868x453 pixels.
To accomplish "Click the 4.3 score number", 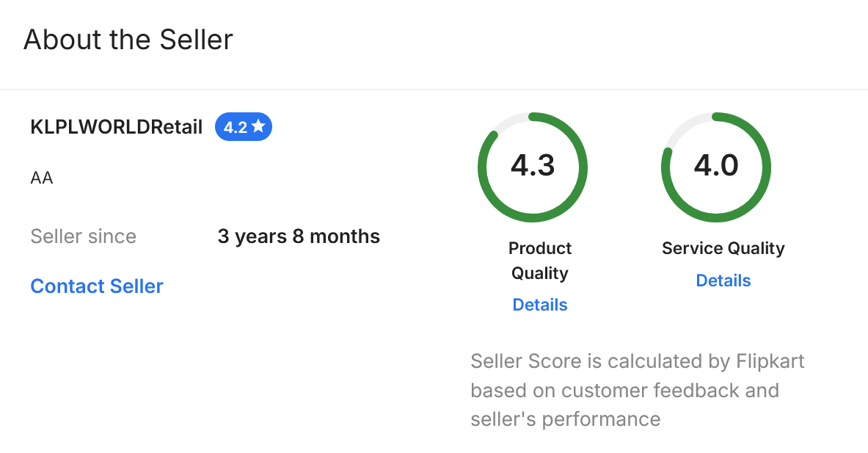I will 533,166.
